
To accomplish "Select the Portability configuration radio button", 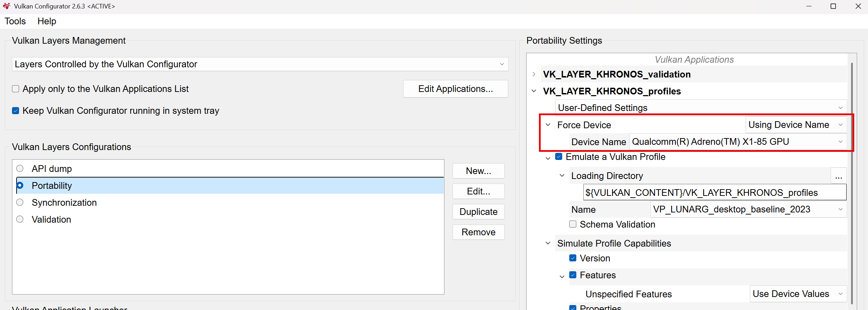I will (20, 186).
